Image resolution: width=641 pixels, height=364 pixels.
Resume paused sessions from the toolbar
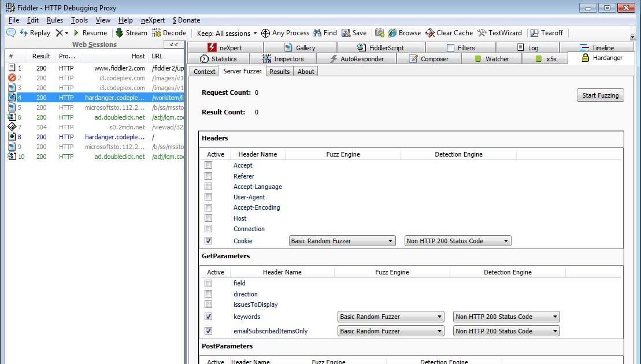click(x=90, y=33)
